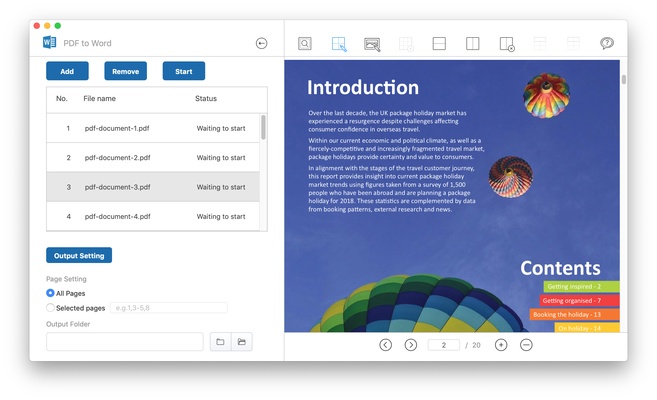Click the greyed-out remove table grid icon
This screenshot has height=400, width=657.
(406, 44)
